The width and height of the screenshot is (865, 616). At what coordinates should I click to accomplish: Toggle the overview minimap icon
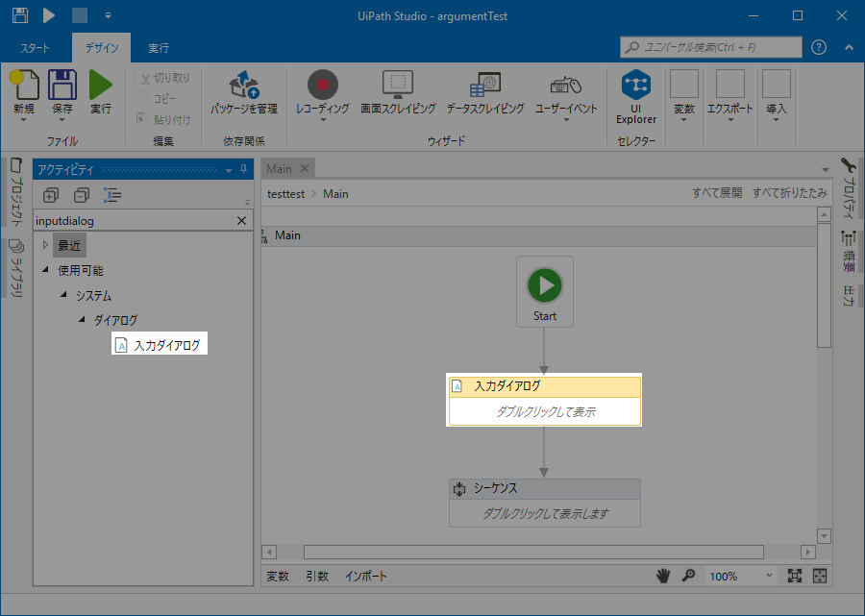(820, 577)
